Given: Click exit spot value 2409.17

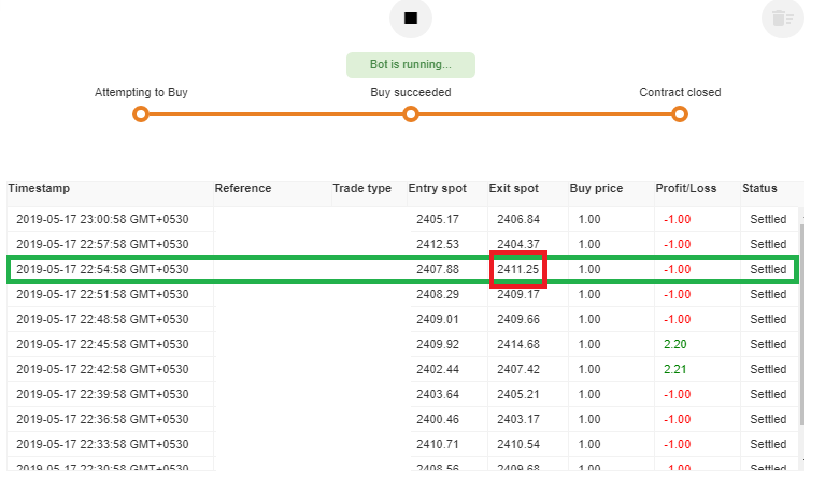Looking at the screenshot, I should (518, 294).
